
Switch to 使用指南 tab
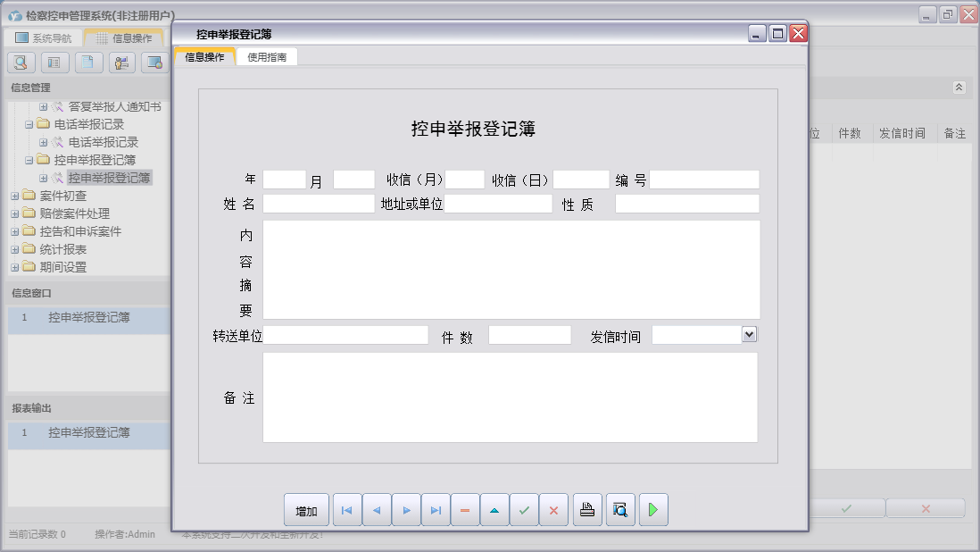[x=267, y=57]
